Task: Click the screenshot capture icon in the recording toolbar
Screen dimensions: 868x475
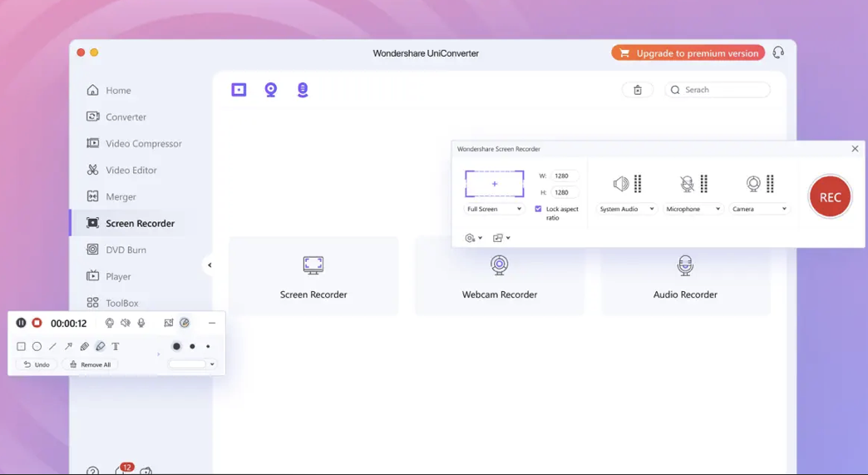Action: click(169, 323)
